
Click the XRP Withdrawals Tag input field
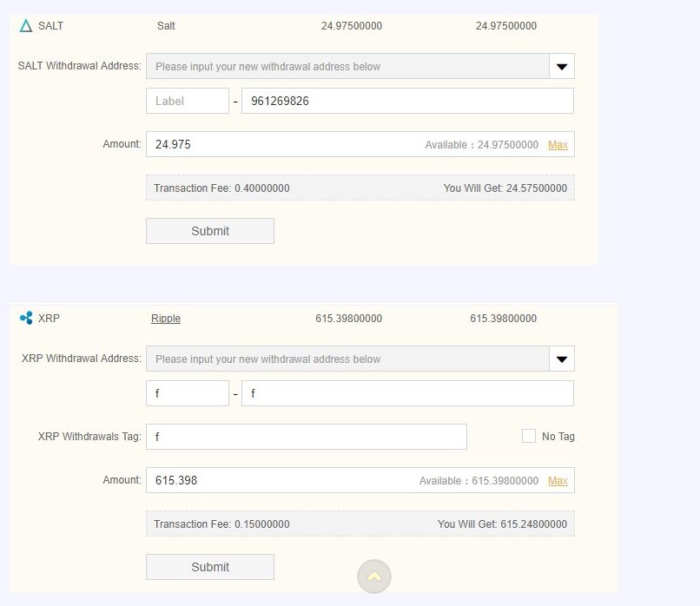(x=307, y=437)
